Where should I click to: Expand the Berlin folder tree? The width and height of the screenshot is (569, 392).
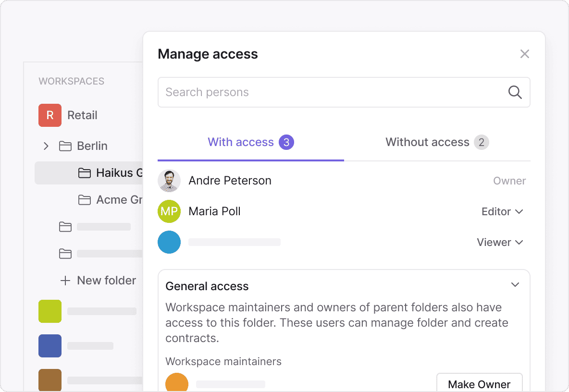pyautogui.click(x=46, y=146)
